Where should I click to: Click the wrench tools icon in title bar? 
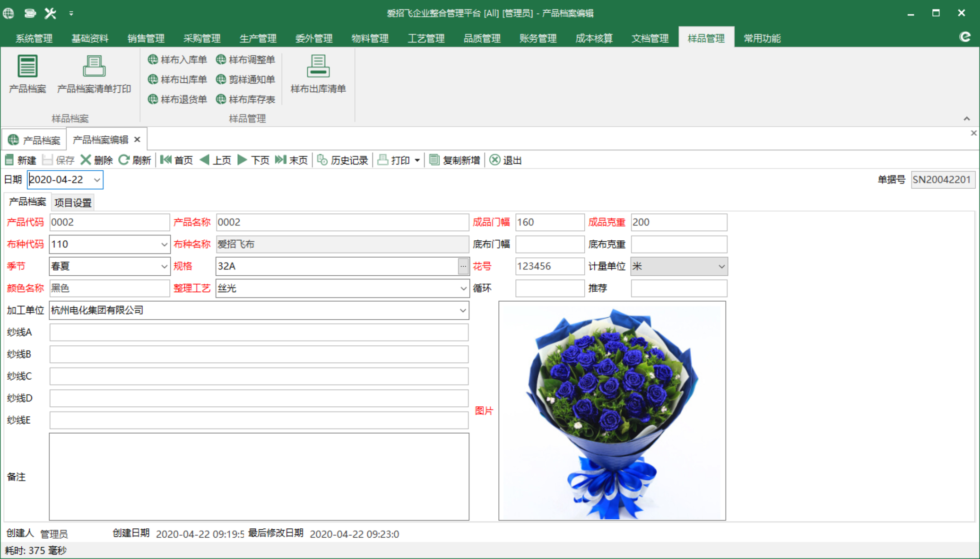pyautogui.click(x=51, y=13)
